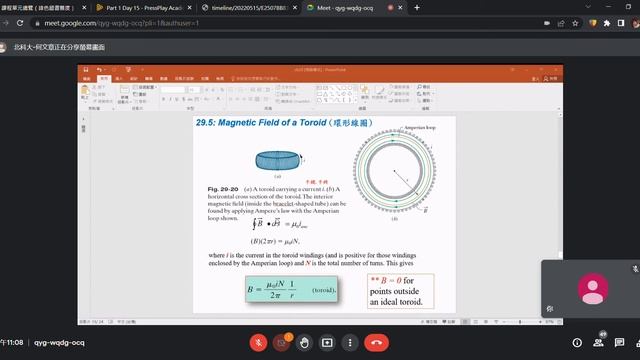Open a new browser tab

click(417, 8)
